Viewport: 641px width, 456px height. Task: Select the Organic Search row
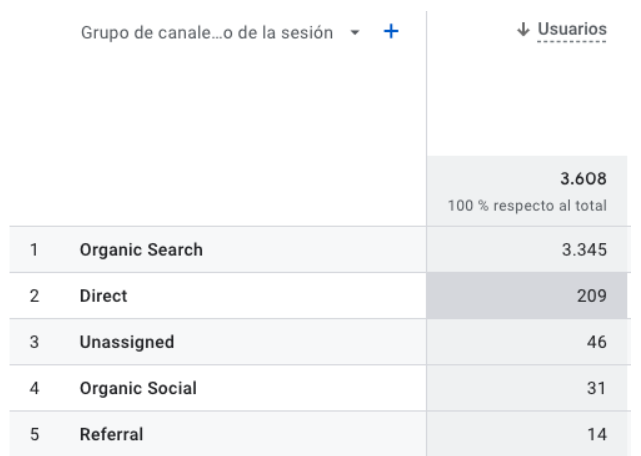320,249
